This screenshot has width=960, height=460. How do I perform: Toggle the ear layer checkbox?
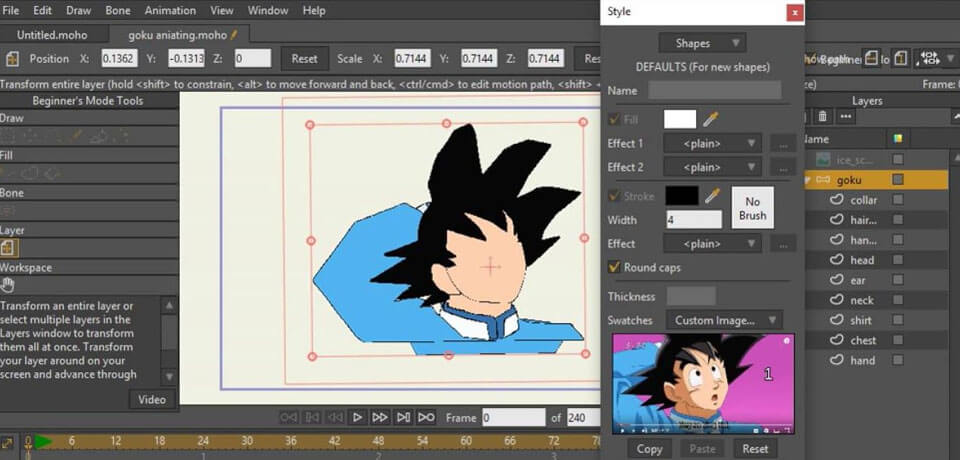coord(898,280)
